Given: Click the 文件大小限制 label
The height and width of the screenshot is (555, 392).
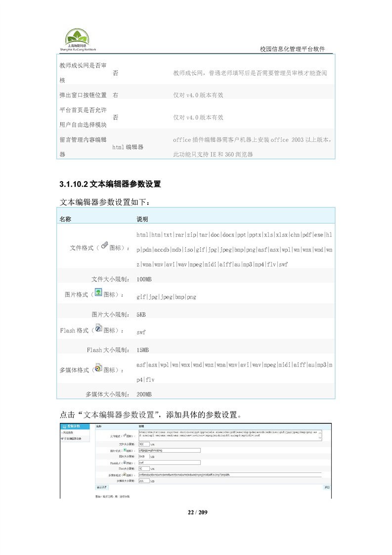Looking at the screenshot, I should tap(110, 279).
